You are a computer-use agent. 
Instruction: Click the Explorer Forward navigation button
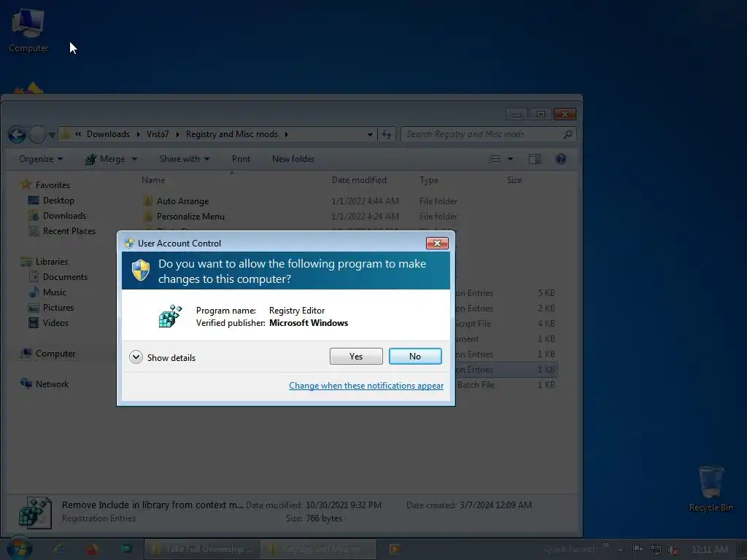coord(38,135)
